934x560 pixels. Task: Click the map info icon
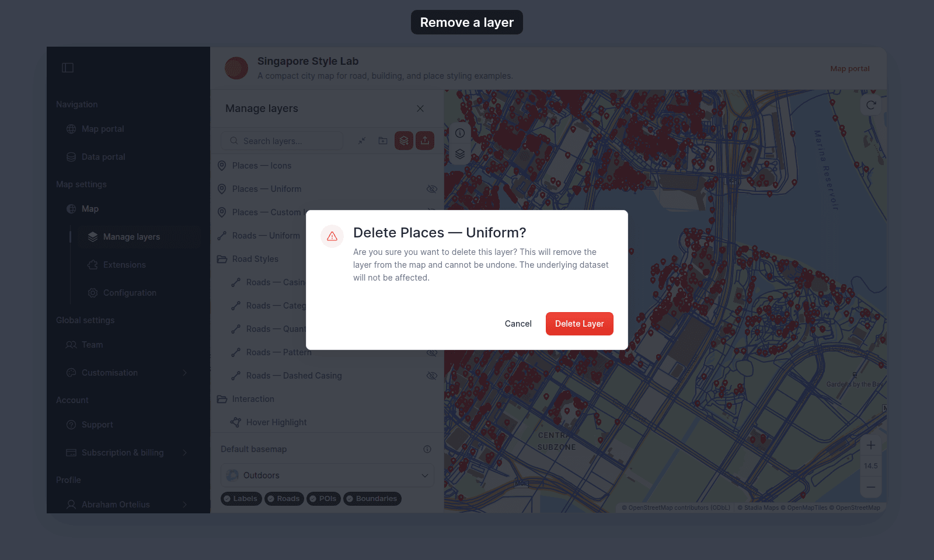[460, 133]
